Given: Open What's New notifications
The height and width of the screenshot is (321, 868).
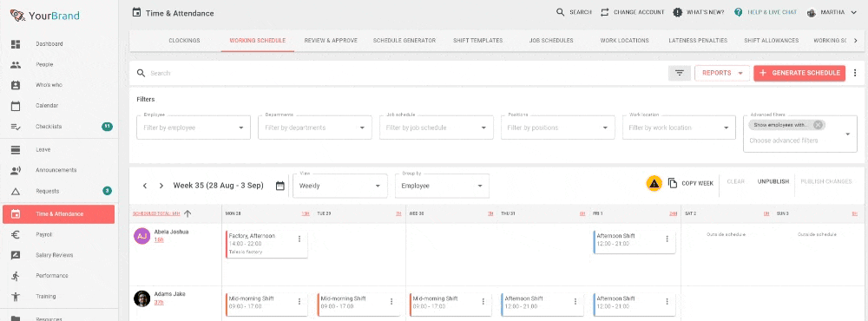Looking at the screenshot, I should click(699, 12).
